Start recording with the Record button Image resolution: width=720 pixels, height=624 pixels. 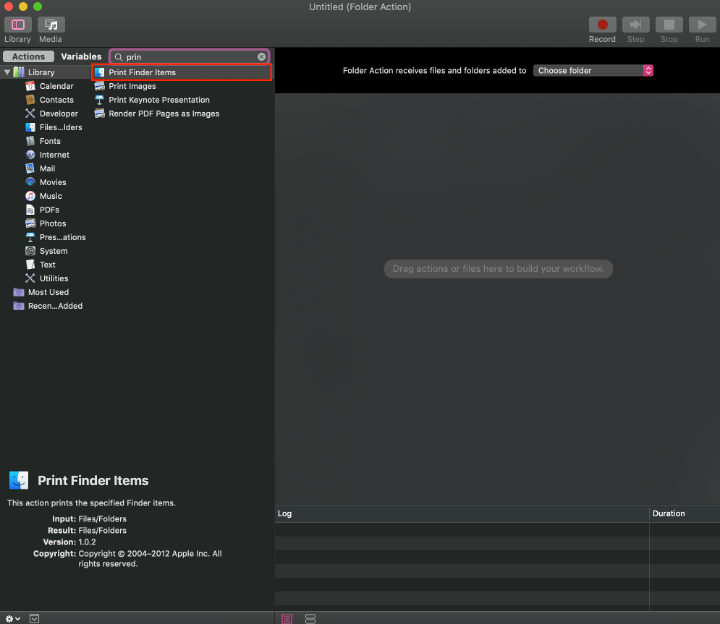point(602,25)
